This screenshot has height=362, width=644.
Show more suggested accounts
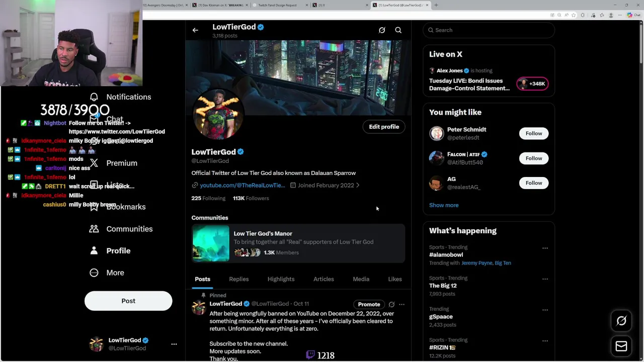[x=444, y=205]
